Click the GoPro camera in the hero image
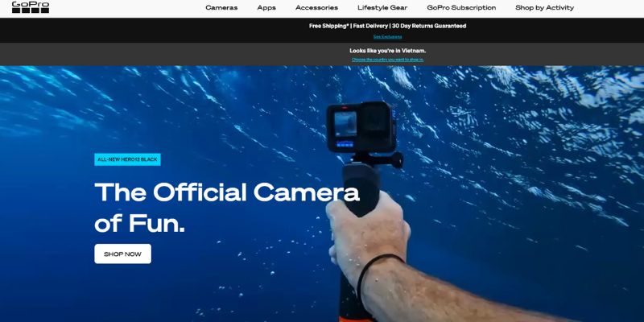Image resolution: width=644 pixels, height=322 pixels. click(361, 128)
